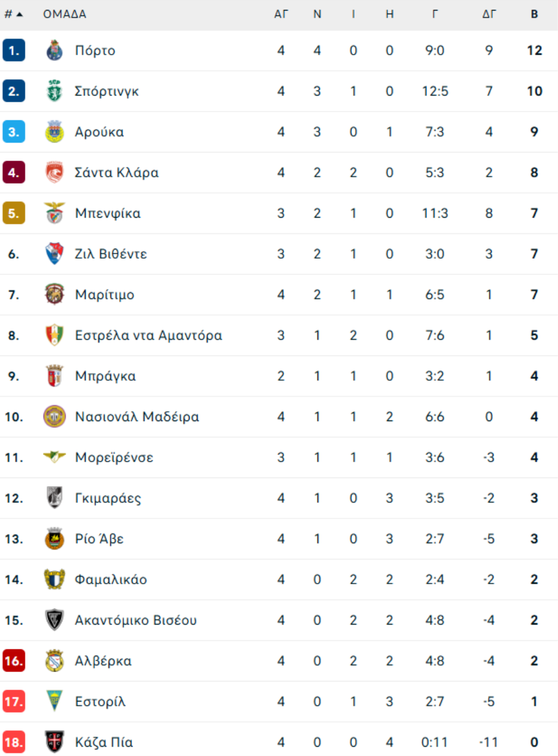Image resolution: width=558 pixels, height=756 pixels.
Task: Click the red 17 relegation position badge
Action: 14,702
